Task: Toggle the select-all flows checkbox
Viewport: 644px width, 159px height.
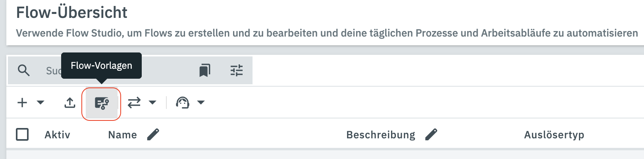Action: 22,135
